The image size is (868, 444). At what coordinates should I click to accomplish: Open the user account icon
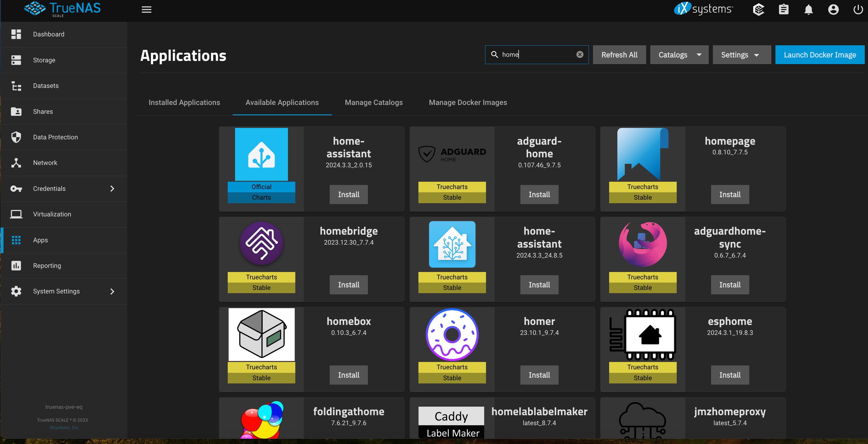(833, 9)
